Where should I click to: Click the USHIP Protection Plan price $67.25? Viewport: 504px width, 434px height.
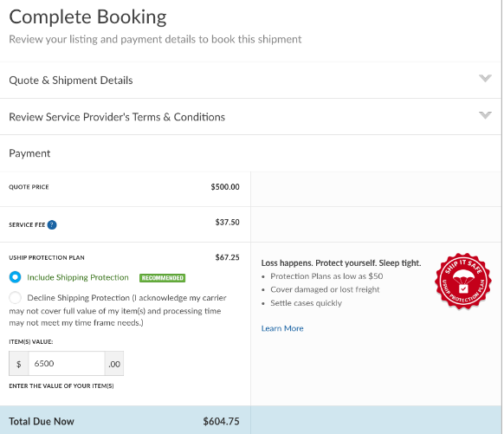(x=227, y=257)
